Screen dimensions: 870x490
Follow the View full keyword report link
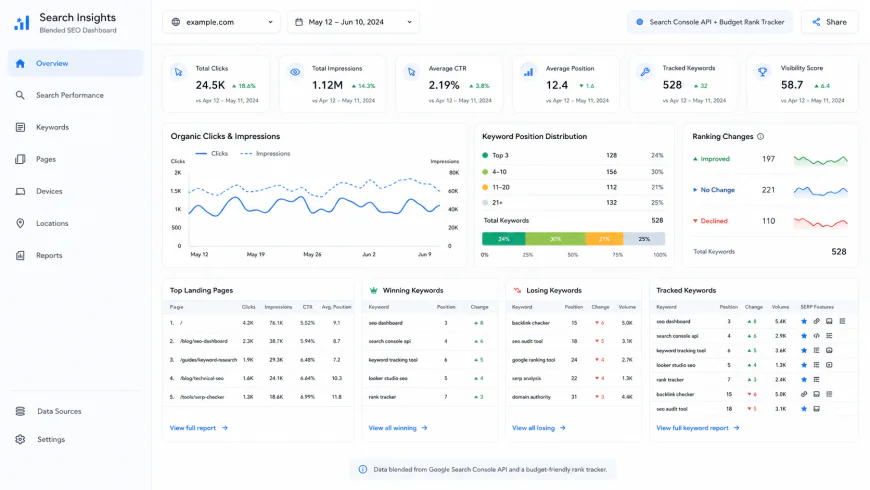coord(697,428)
